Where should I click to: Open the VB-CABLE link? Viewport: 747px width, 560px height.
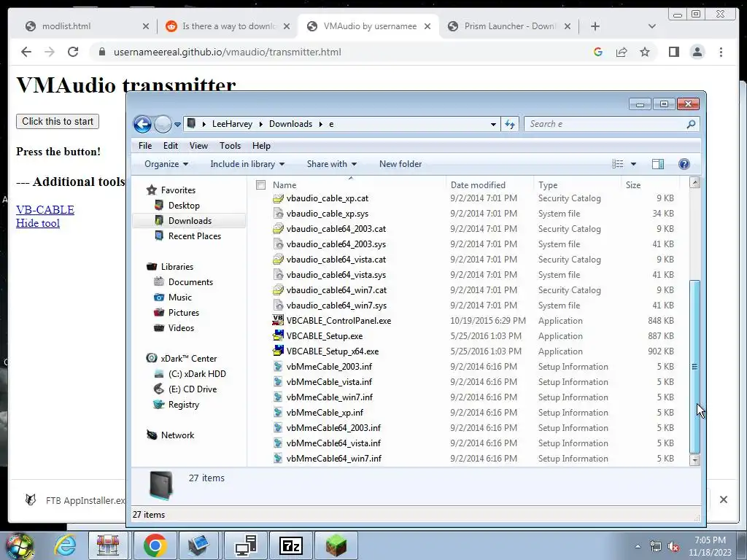45,209
